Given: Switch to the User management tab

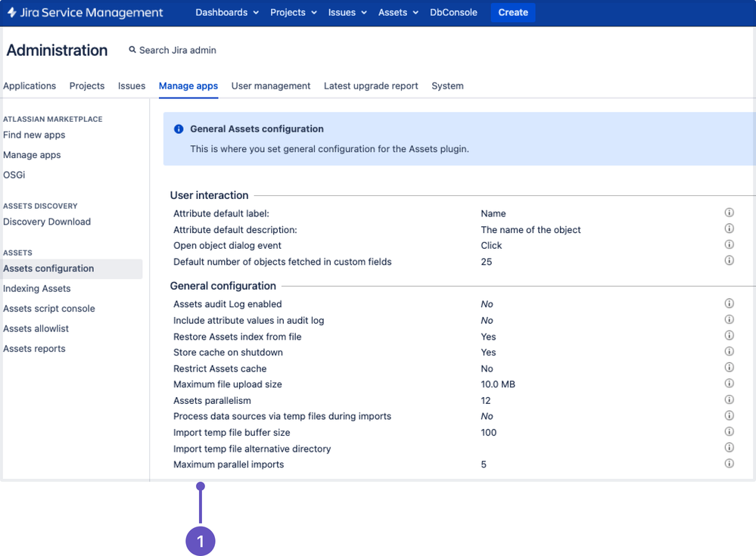Looking at the screenshot, I should tap(271, 85).
